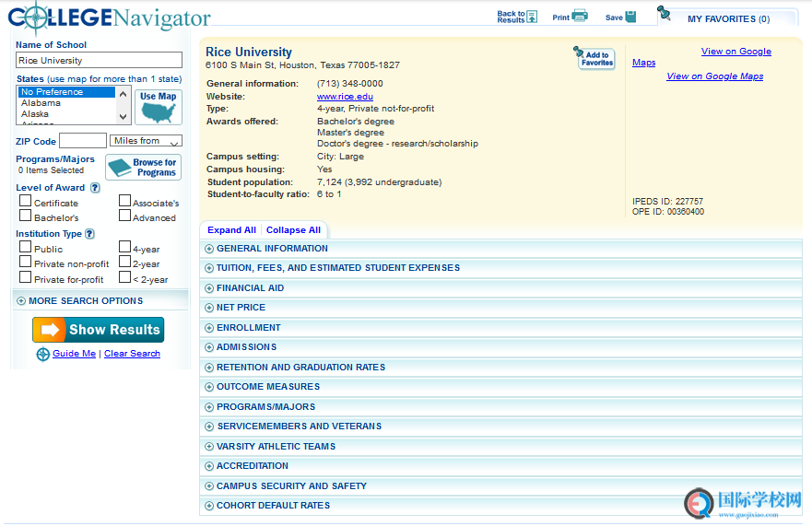
Task: Click the Clear Search link
Action: coord(132,353)
